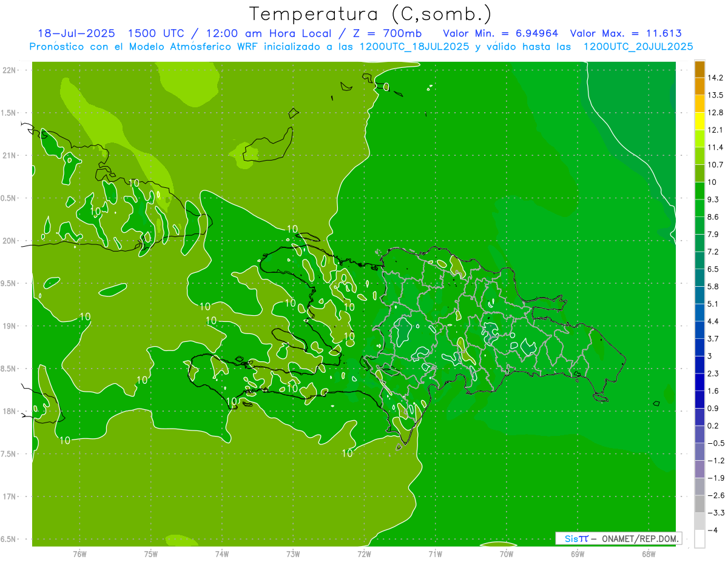This screenshot has width=728, height=562.
Task: Click the '17N' latitude label
Action: [10, 497]
